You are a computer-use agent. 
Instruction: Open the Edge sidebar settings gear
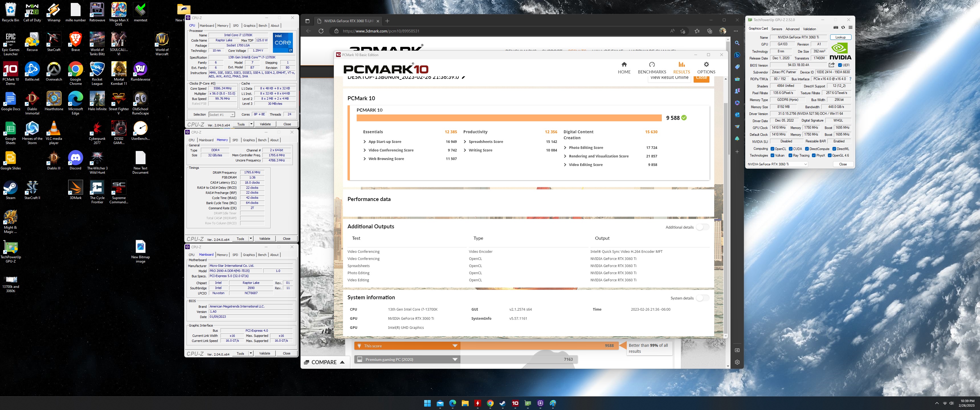(x=737, y=362)
